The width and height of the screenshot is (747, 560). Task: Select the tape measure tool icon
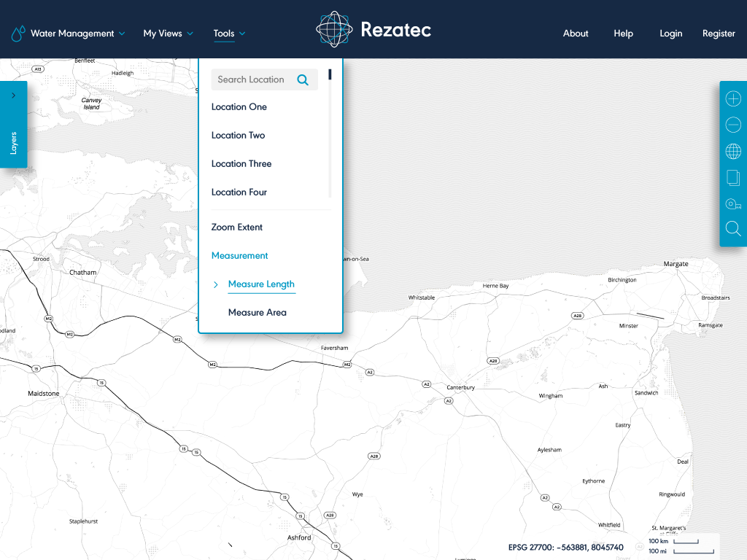(732, 204)
